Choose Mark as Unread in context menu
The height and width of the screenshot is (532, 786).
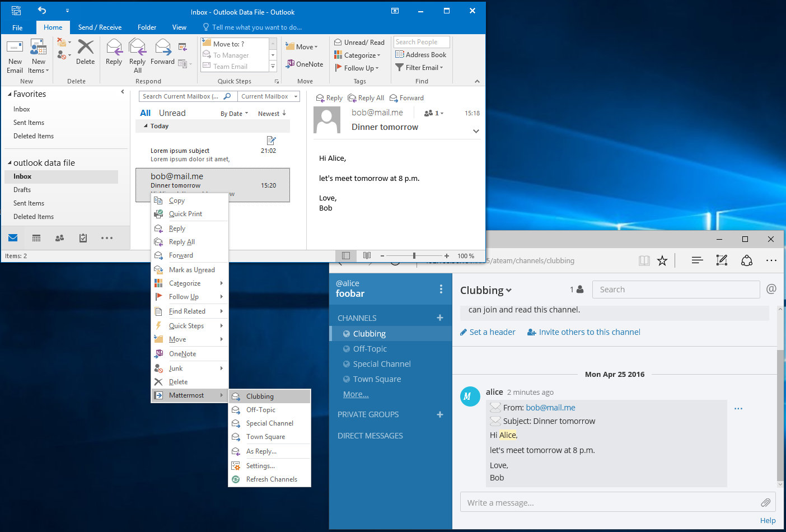coord(190,270)
